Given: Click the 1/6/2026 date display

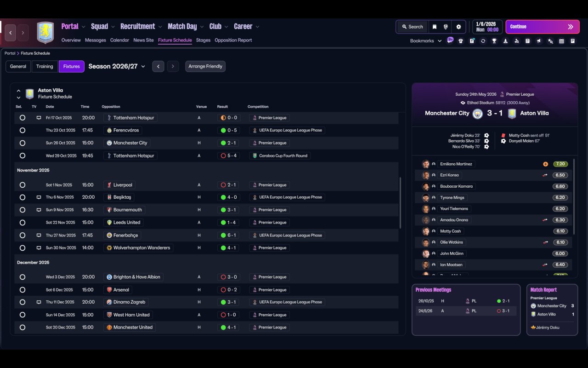Looking at the screenshot, I should [x=487, y=27].
